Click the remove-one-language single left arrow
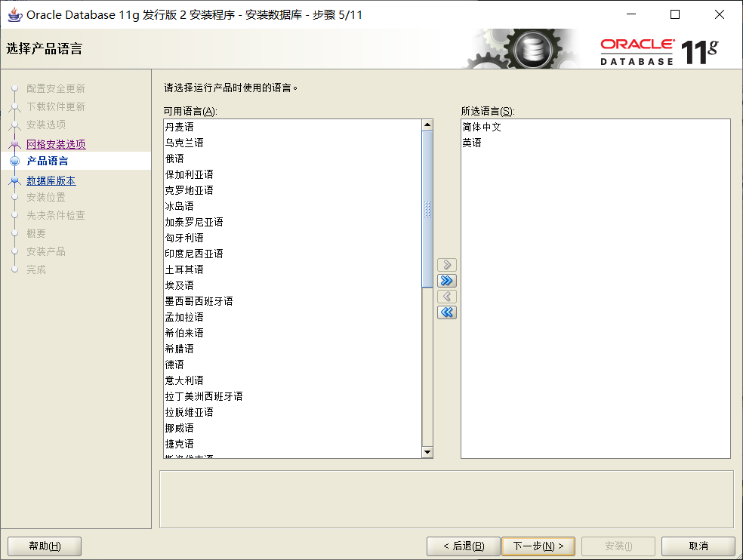Viewport: 743px width, 560px height. click(447, 297)
